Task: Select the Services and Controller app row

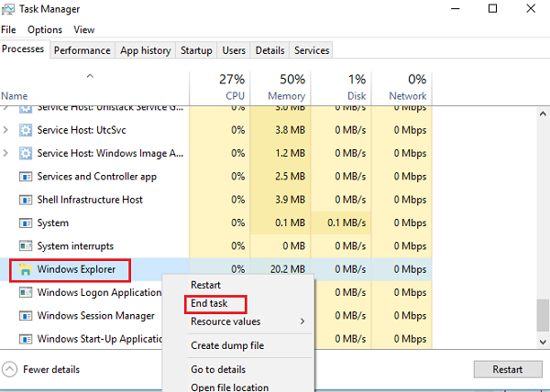Action: [x=215, y=177]
